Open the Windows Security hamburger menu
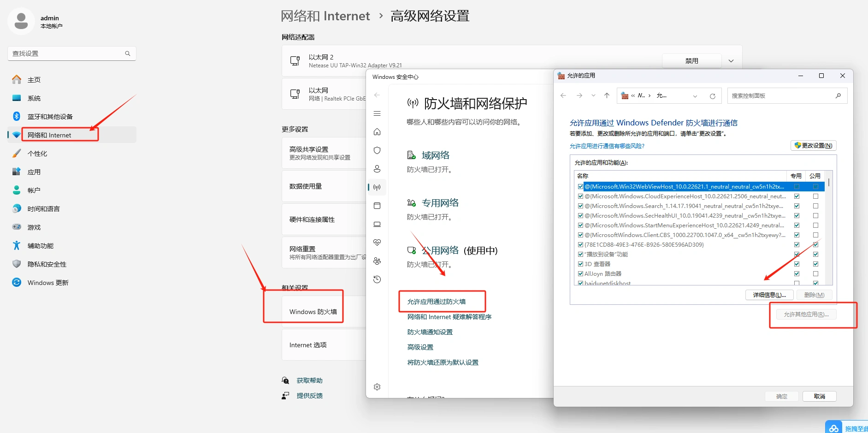 pos(377,113)
